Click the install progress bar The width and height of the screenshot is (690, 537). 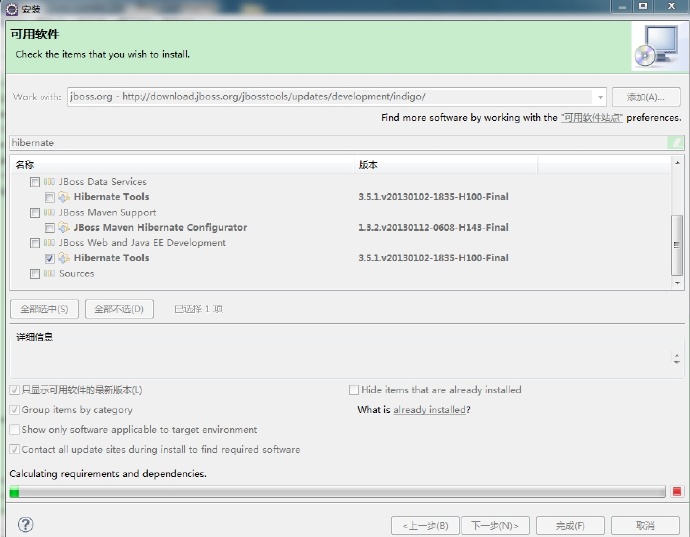tap(337, 492)
